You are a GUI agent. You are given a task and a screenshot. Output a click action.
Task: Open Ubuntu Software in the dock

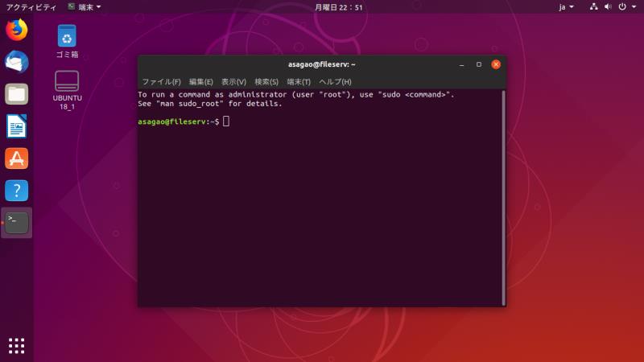pyautogui.click(x=16, y=158)
